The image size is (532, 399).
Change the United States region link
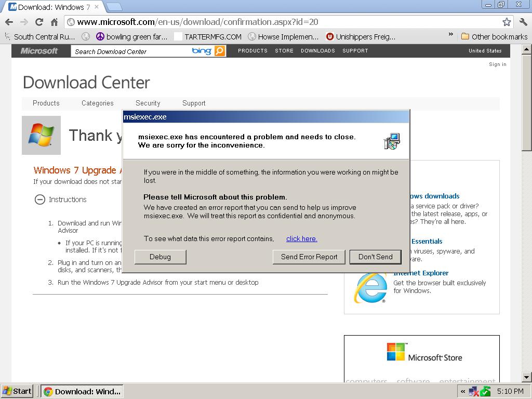tap(485, 51)
